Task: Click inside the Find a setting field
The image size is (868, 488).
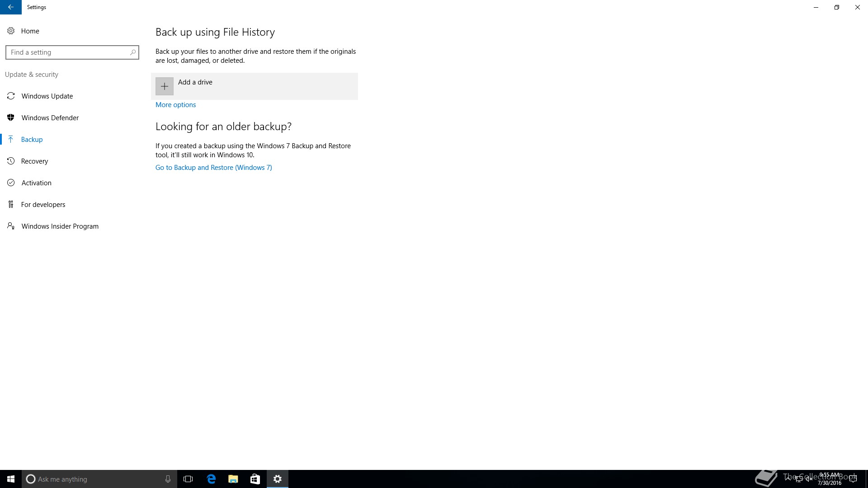Action: point(72,52)
